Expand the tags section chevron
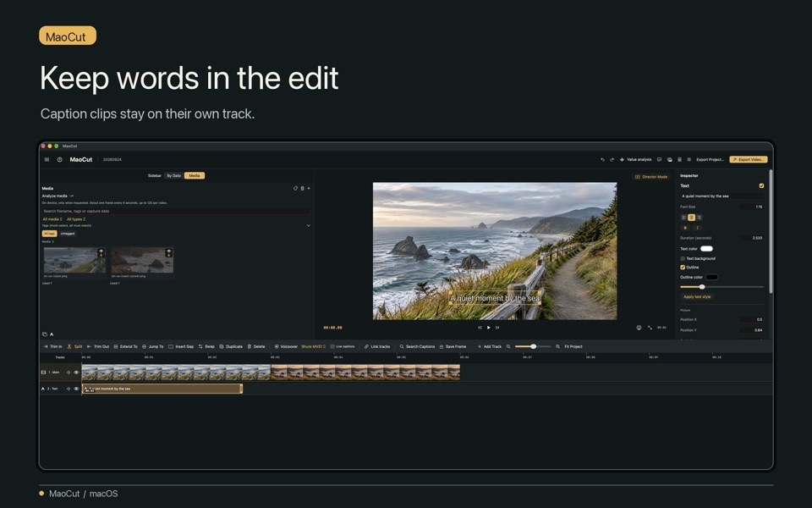812x508 pixels. tap(308, 225)
